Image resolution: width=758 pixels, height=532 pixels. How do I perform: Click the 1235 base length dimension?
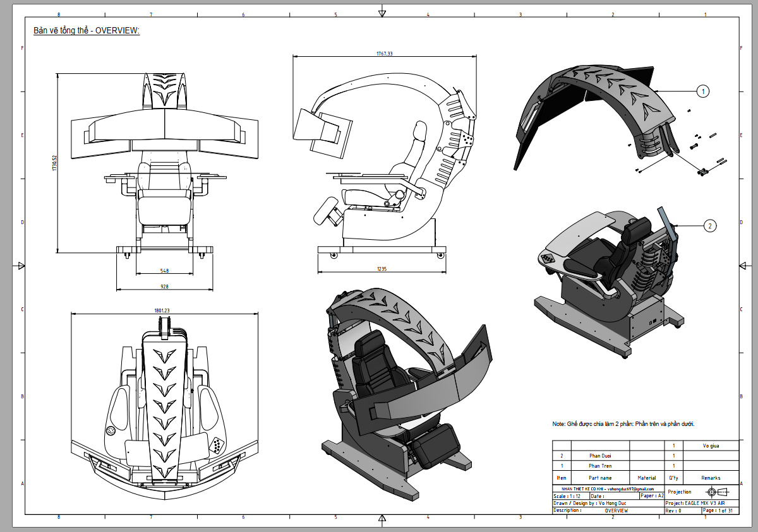click(x=382, y=269)
